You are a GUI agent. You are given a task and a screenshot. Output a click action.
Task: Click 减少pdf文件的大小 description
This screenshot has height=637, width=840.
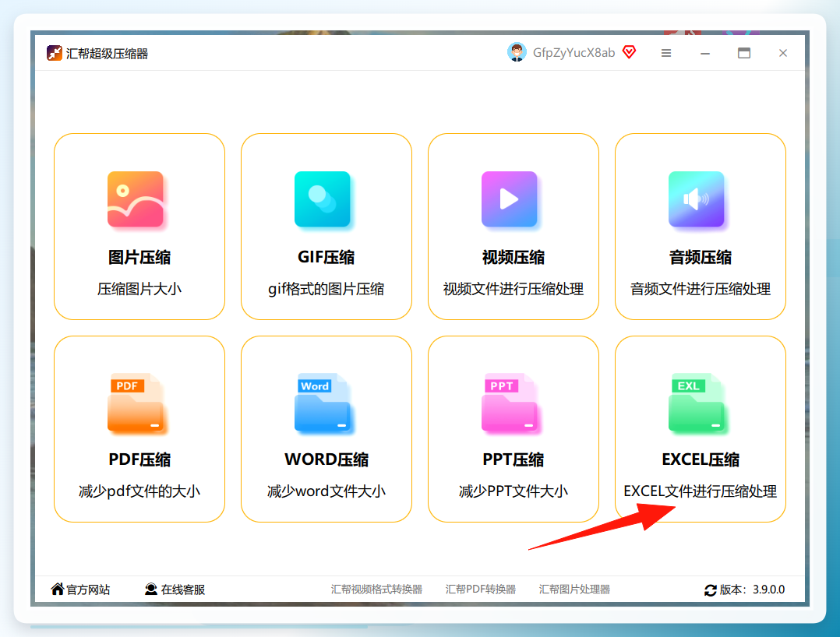coord(139,491)
